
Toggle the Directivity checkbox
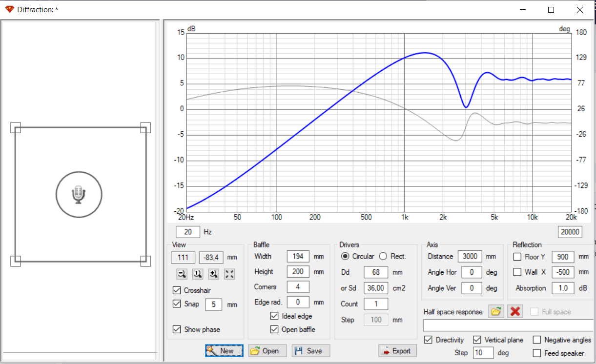429,340
